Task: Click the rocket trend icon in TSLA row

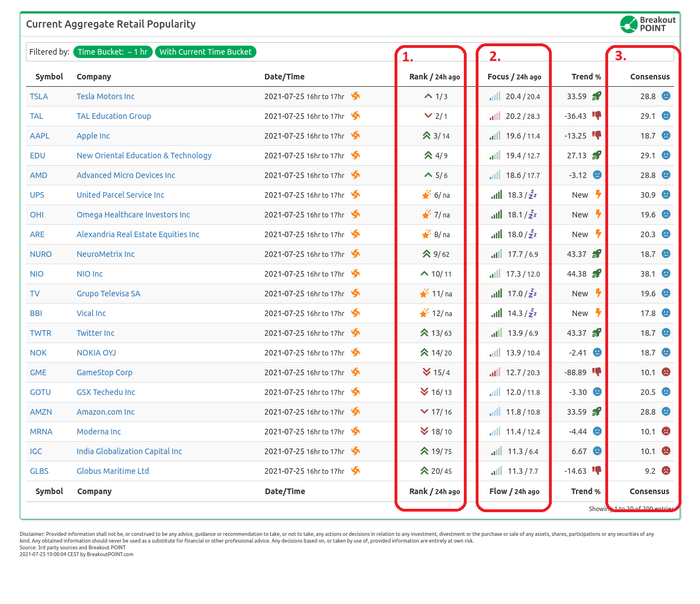Action: coord(597,96)
